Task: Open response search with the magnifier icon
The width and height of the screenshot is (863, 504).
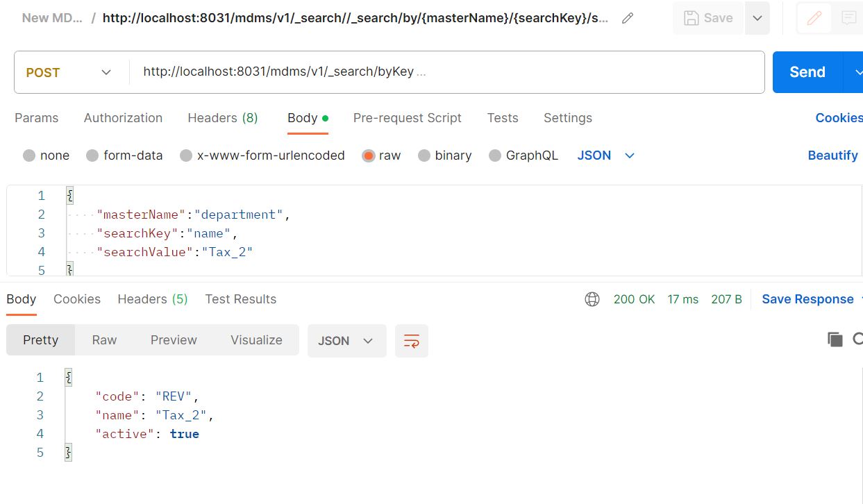Action: coord(859,339)
